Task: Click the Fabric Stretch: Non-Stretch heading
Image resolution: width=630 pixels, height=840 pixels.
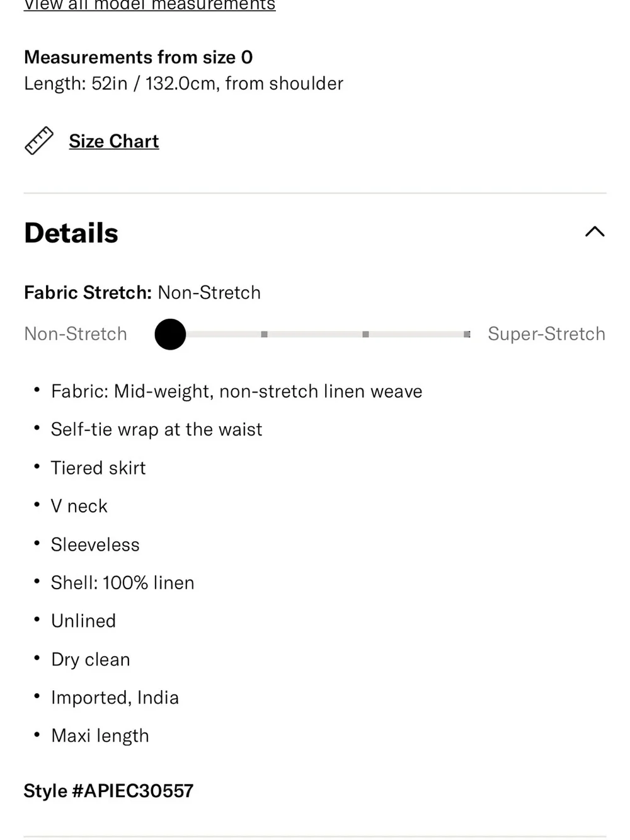Action: coord(142,292)
